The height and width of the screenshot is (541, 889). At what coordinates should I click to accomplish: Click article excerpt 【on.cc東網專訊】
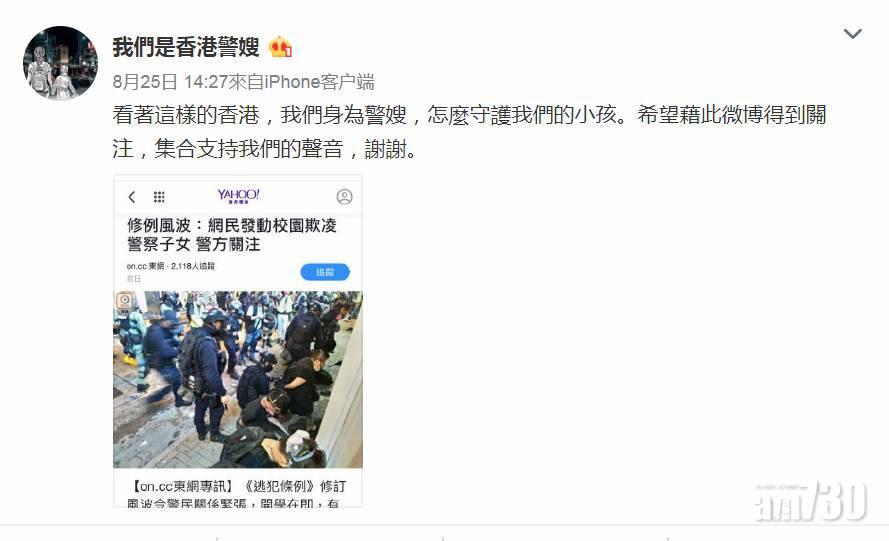[x=182, y=487]
